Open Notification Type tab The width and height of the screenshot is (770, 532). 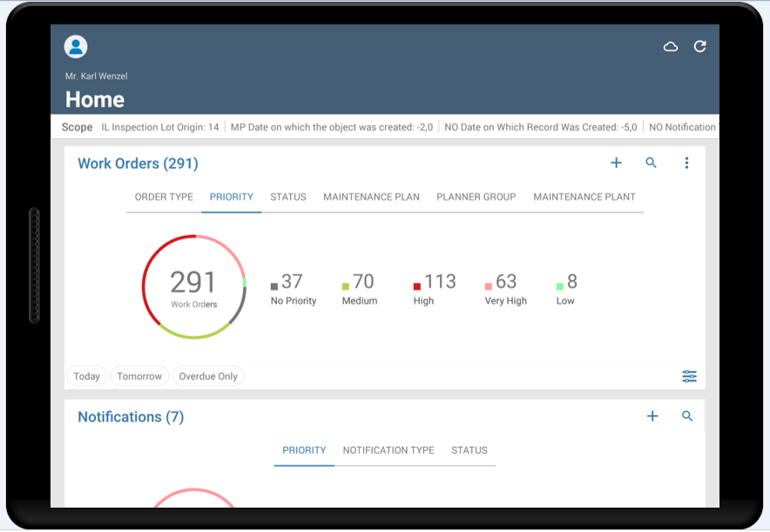coord(388,450)
